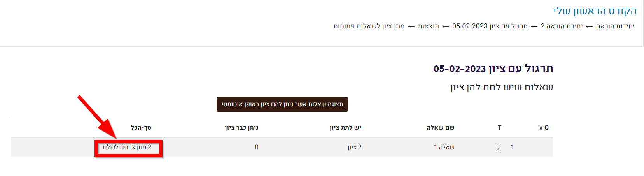Click the שאלה 1 question name
Image resolution: width=644 pixels, height=176 pixels.
(444, 147)
